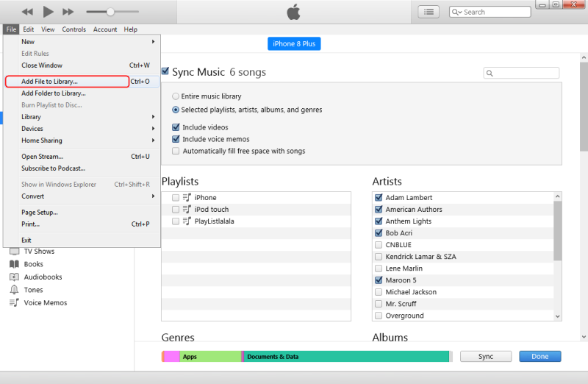
Task: Click the blue Done button
Action: pyautogui.click(x=539, y=356)
